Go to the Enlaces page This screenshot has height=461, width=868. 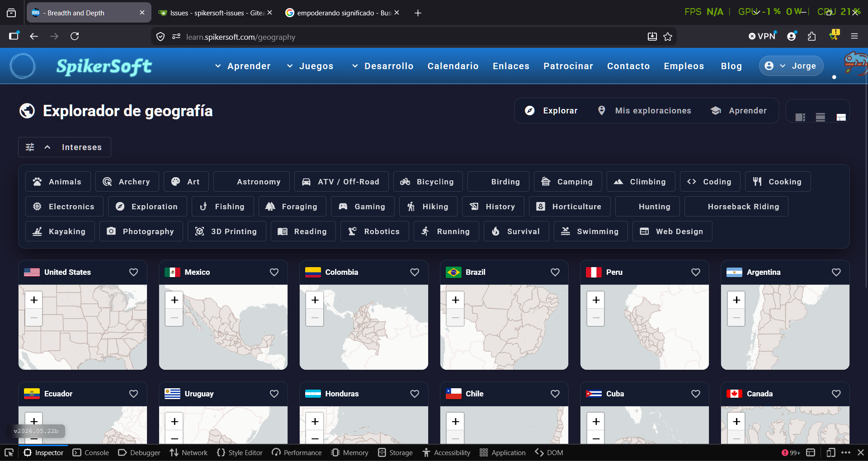coord(511,66)
